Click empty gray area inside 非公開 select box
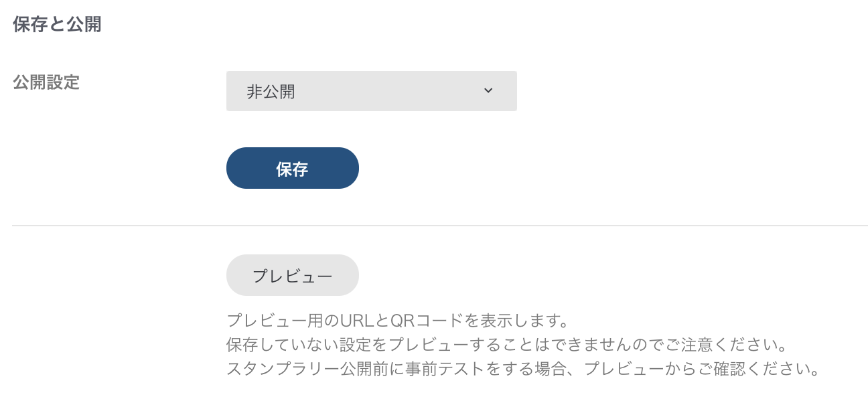 [388, 91]
